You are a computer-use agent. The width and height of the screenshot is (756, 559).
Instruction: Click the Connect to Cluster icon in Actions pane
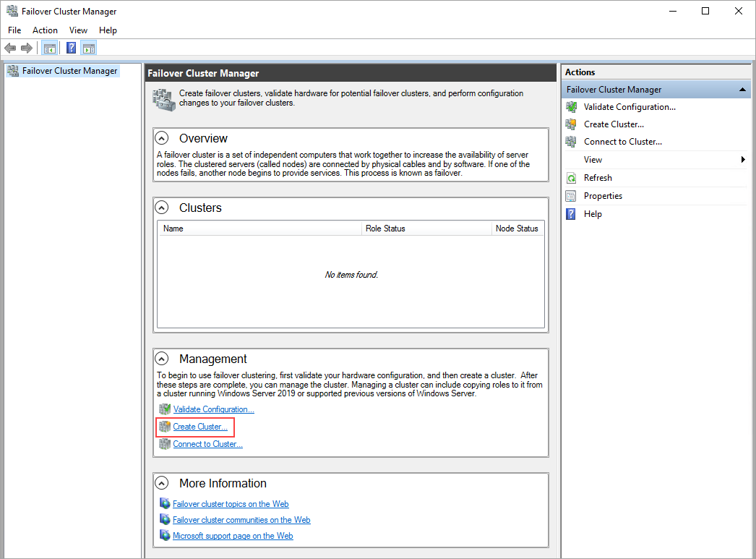(x=572, y=142)
